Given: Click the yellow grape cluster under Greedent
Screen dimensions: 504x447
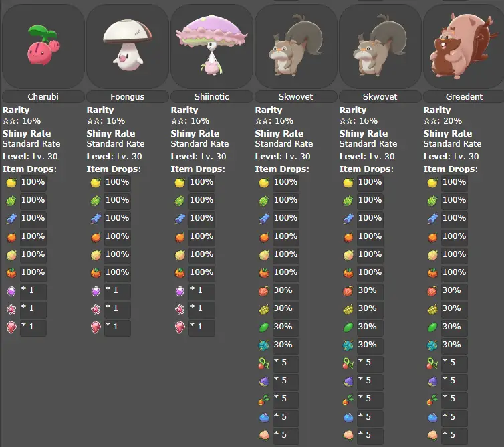Looking at the screenshot, I should coord(432,309).
